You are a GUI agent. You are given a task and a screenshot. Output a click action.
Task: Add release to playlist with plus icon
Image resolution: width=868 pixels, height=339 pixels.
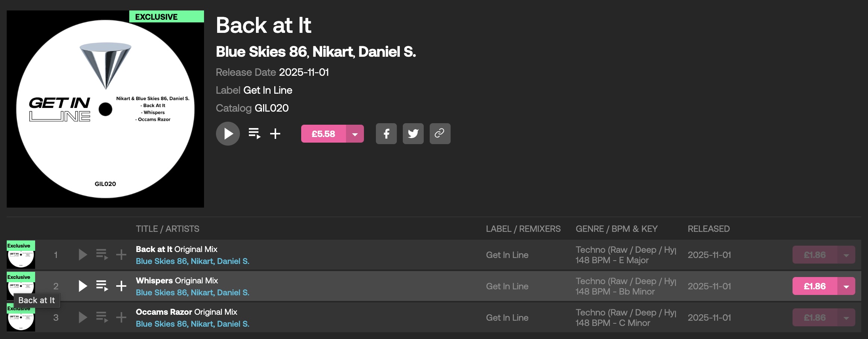point(275,134)
